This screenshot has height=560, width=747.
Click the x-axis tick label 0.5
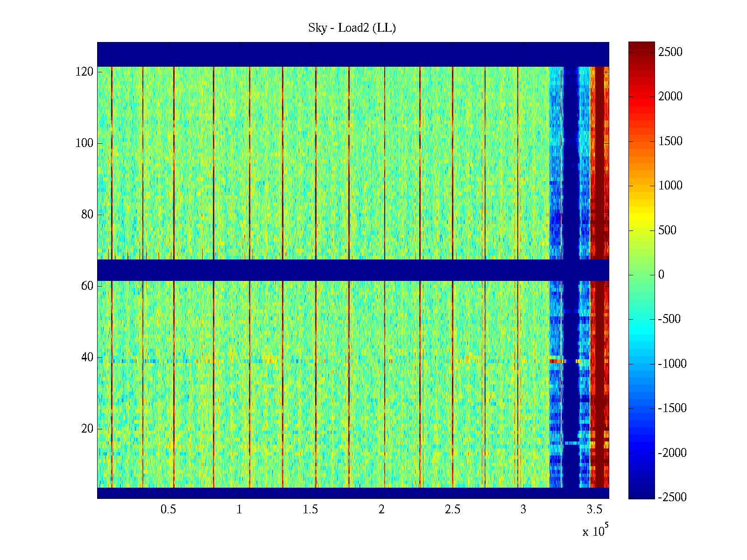(x=168, y=510)
